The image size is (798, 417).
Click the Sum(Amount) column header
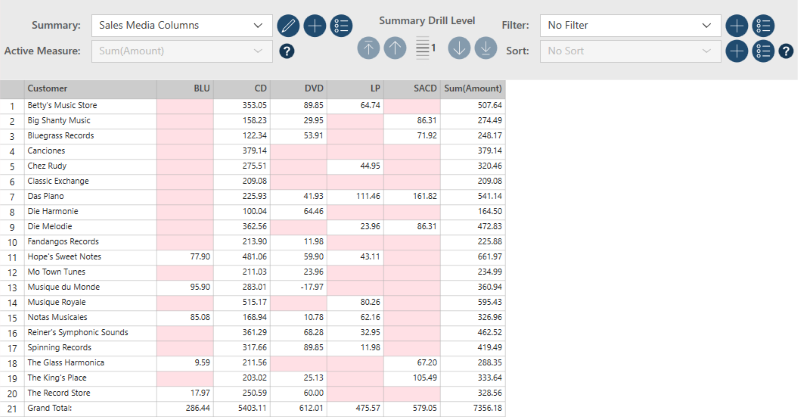473,88
